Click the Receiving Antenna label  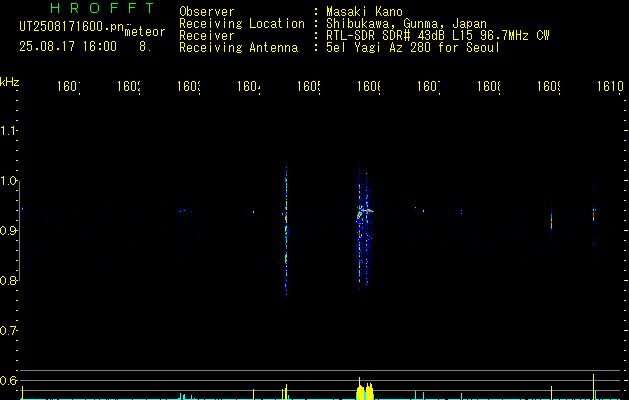238,48
